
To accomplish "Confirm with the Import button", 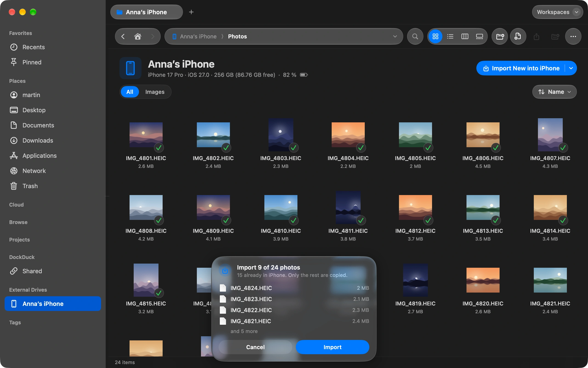I will pos(332,347).
